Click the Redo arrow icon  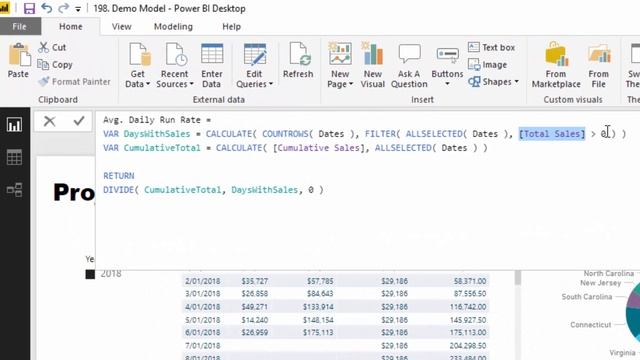(63, 8)
